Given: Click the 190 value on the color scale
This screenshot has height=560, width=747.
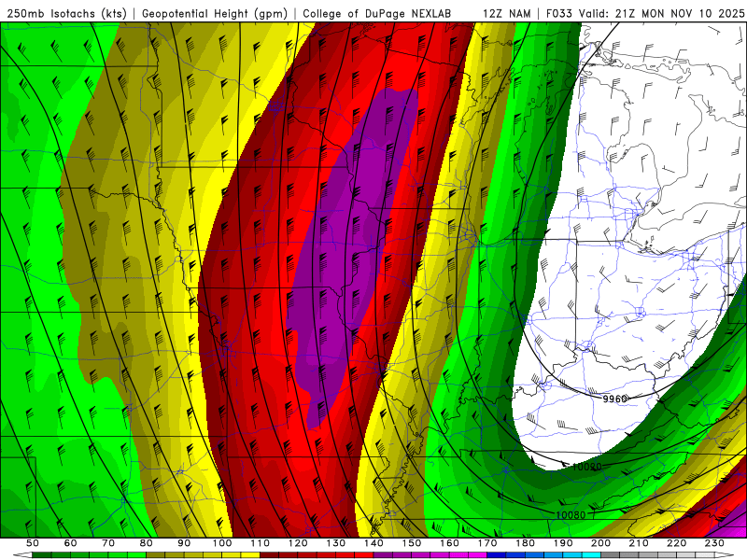Looking at the screenshot, I should [563, 543].
